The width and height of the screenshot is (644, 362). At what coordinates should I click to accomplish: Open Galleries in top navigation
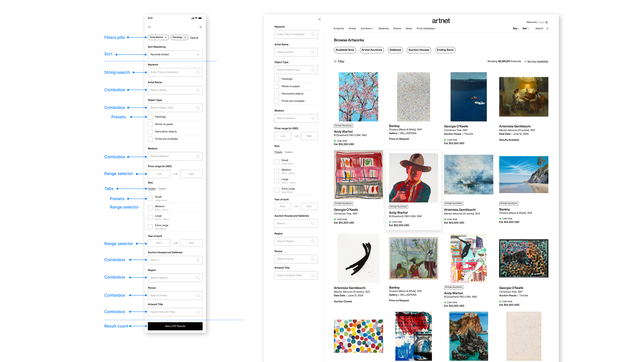click(384, 28)
